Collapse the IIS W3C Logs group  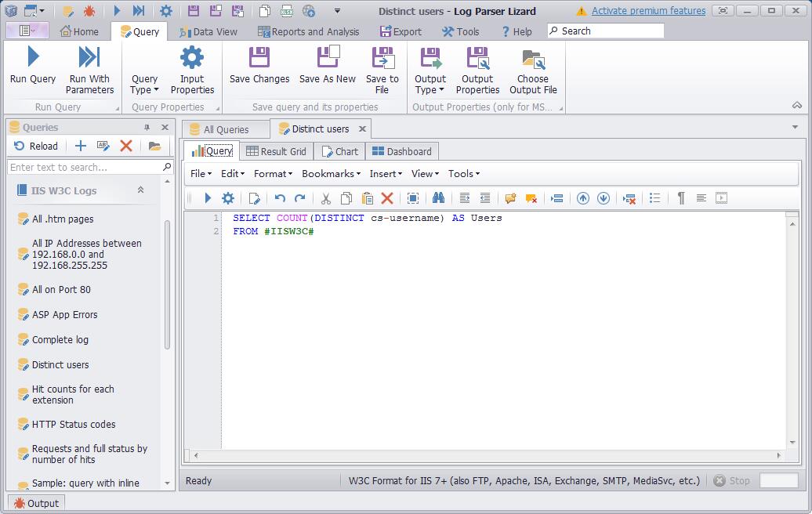[x=141, y=190]
